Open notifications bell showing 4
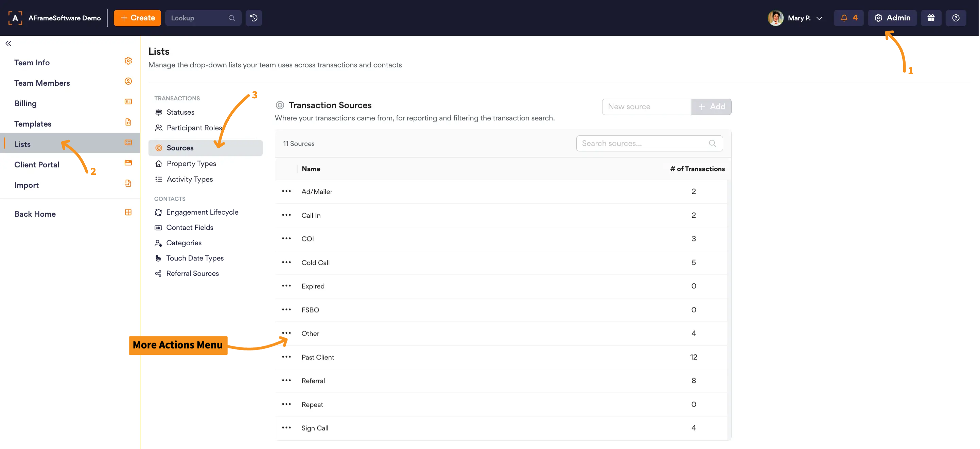Image resolution: width=980 pixels, height=449 pixels. point(848,18)
